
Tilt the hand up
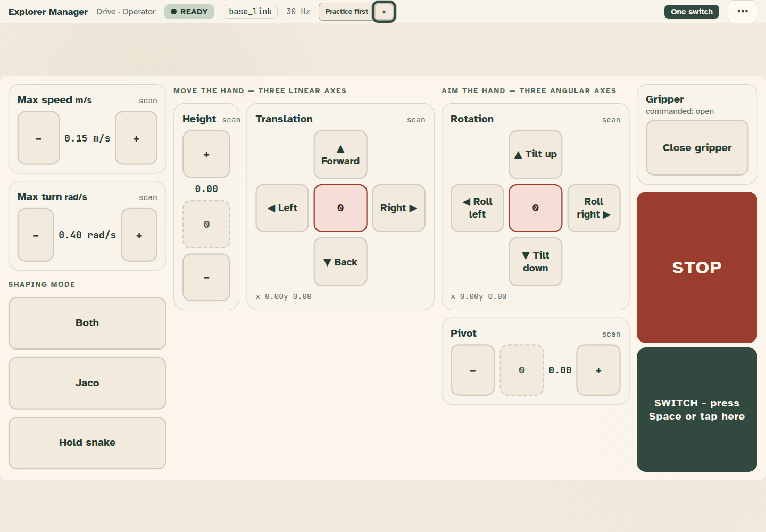[x=536, y=155]
